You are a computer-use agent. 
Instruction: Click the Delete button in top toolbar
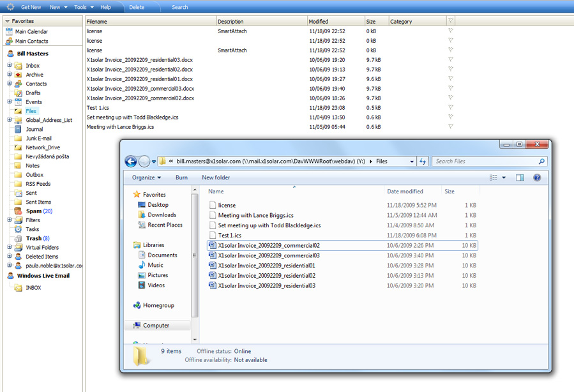tap(137, 7)
